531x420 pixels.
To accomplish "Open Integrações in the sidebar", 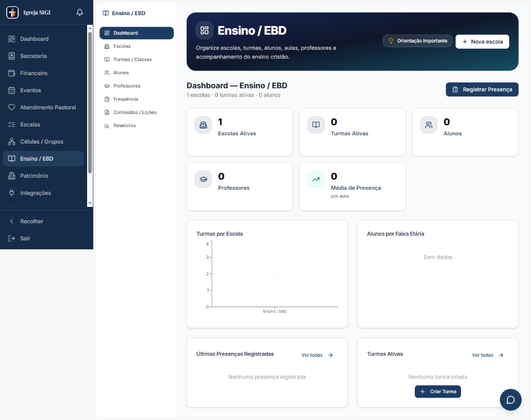I will click(x=44, y=193).
